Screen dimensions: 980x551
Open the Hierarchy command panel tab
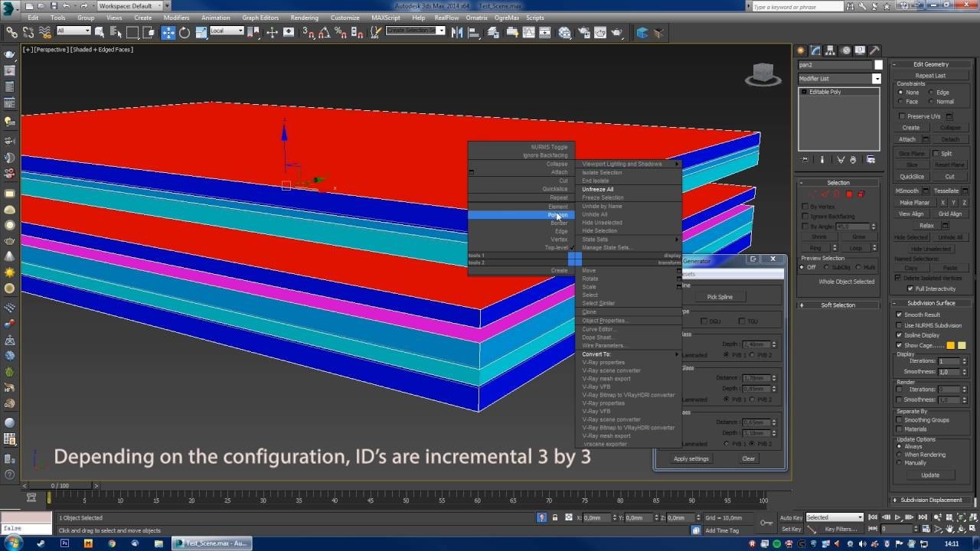(830, 51)
